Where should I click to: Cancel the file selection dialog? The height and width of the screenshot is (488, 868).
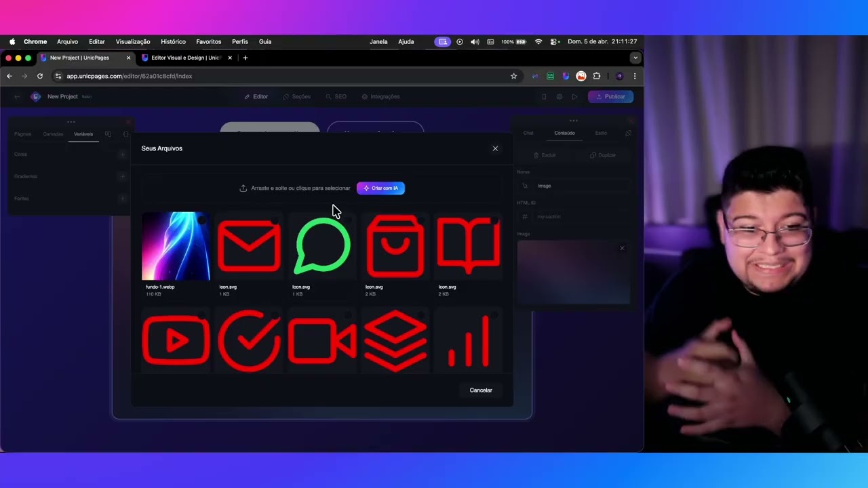point(481,390)
